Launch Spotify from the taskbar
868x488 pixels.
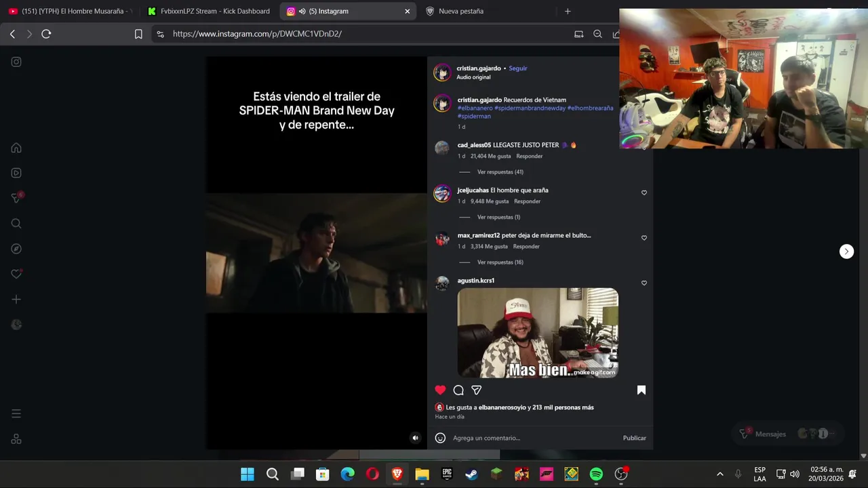pos(596,474)
